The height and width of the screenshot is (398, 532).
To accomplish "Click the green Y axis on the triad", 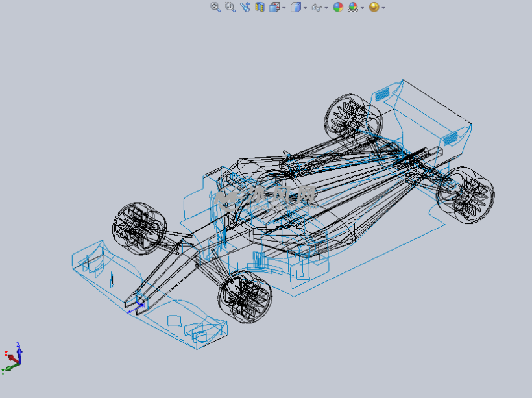I will (x=8, y=369).
